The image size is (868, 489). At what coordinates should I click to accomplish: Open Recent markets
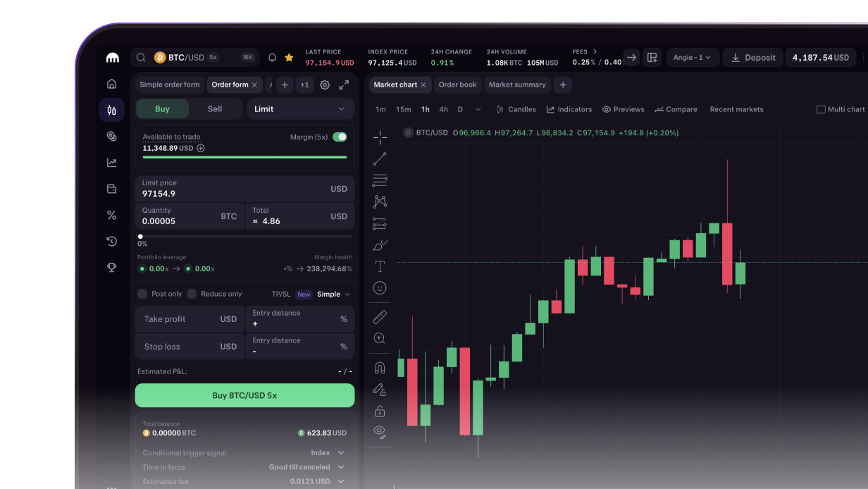tap(736, 109)
